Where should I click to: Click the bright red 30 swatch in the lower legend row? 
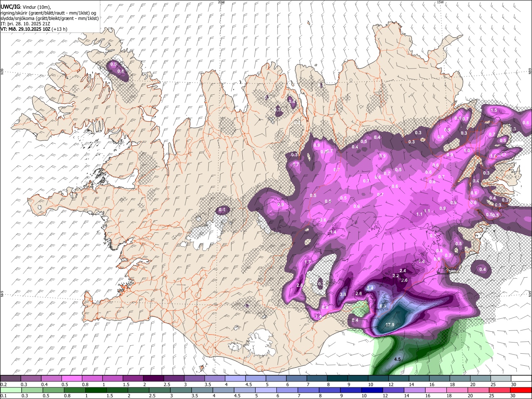[x=521, y=390]
